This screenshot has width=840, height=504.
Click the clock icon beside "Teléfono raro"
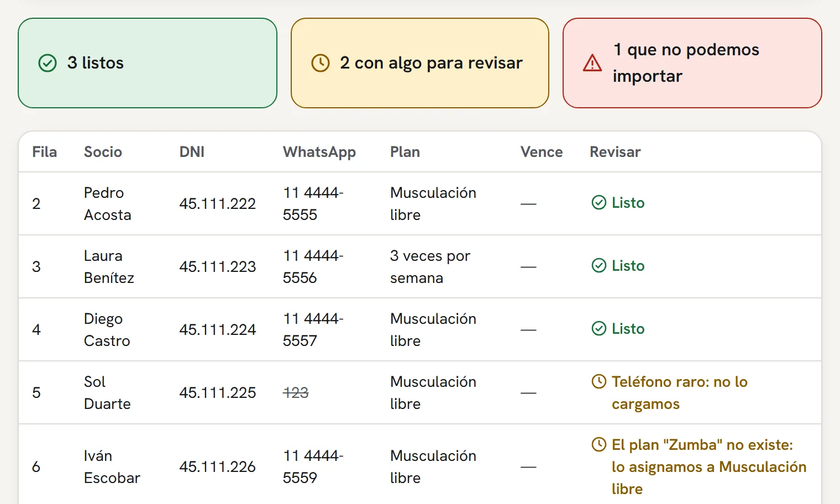[599, 381]
